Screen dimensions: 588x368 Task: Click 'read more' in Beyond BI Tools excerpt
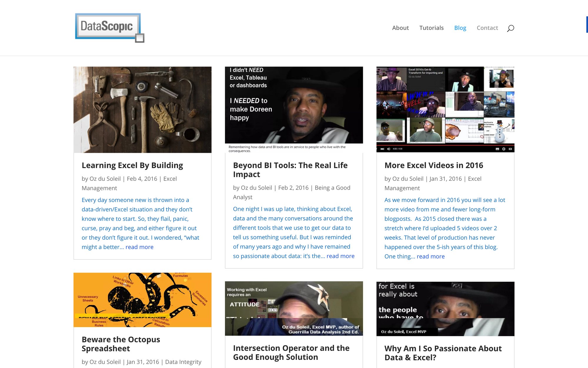(340, 256)
